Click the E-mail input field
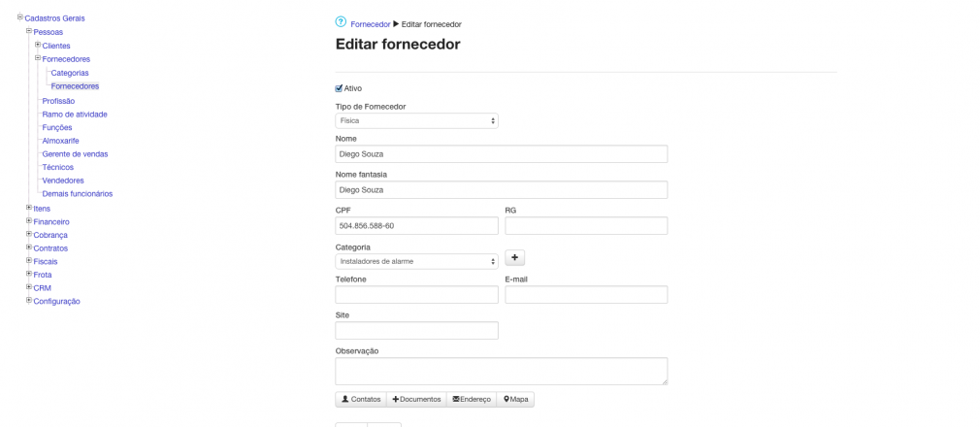 [x=586, y=294]
